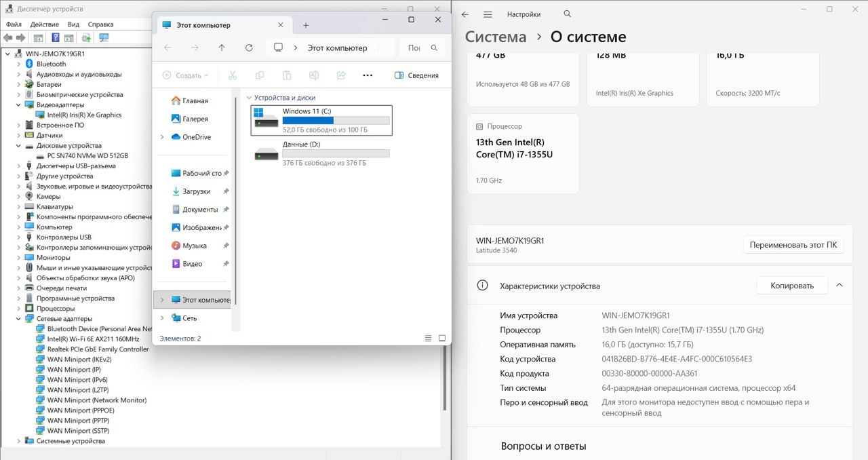Click the Refresh icon in File Explorer

click(249, 48)
